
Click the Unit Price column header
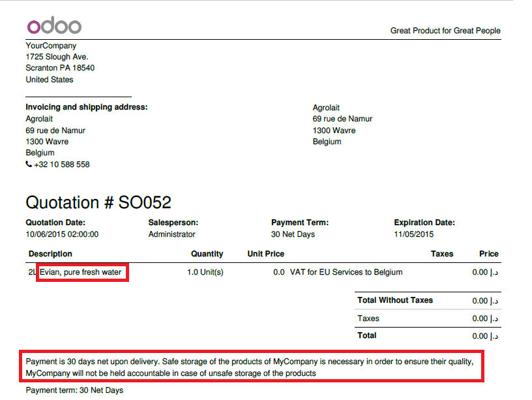coord(266,254)
